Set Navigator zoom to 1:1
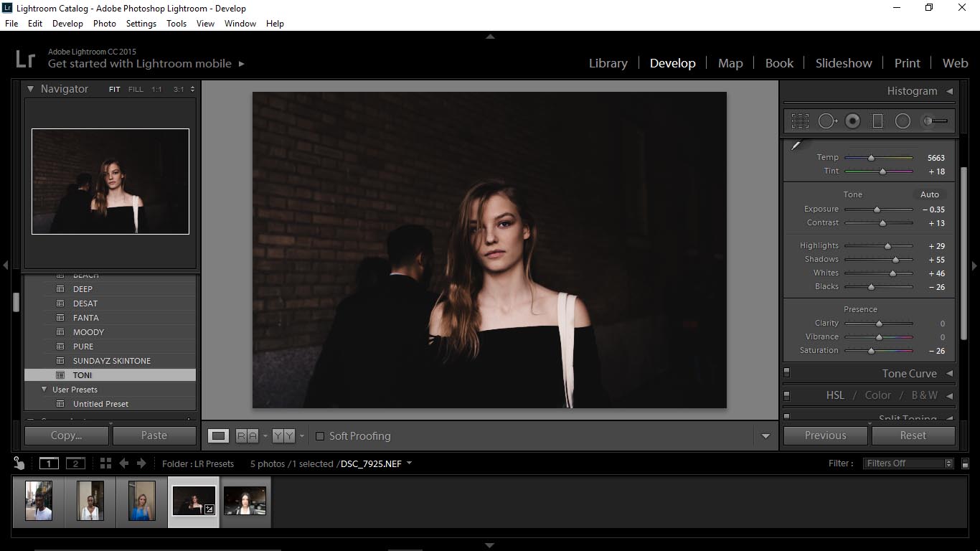Screen dimensions: 980x551 pyautogui.click(x=156, y=90)
